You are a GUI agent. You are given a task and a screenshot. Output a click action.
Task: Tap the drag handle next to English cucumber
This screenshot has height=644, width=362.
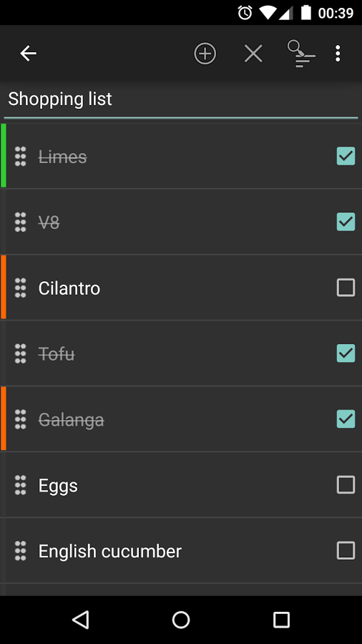click(x=21, y=550)
